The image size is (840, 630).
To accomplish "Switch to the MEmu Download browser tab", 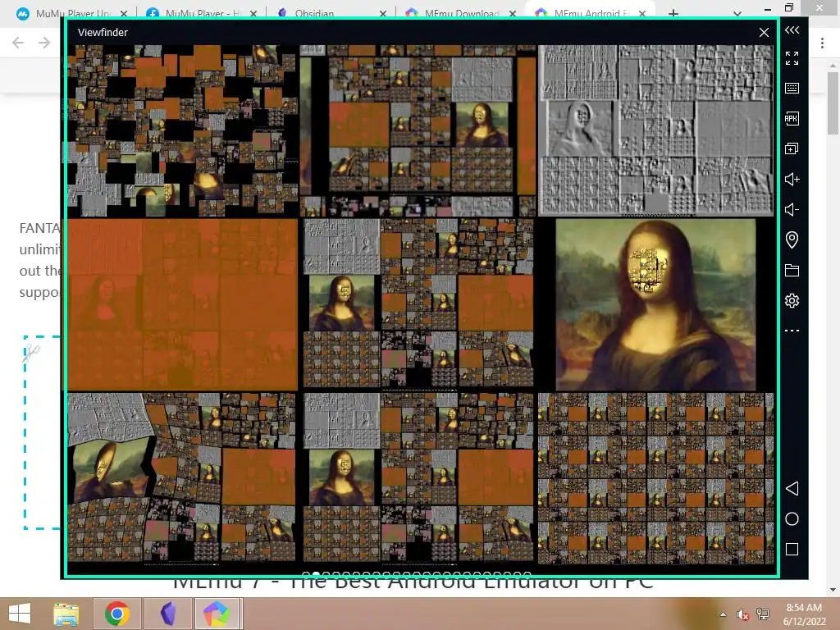I will [461, 13].
